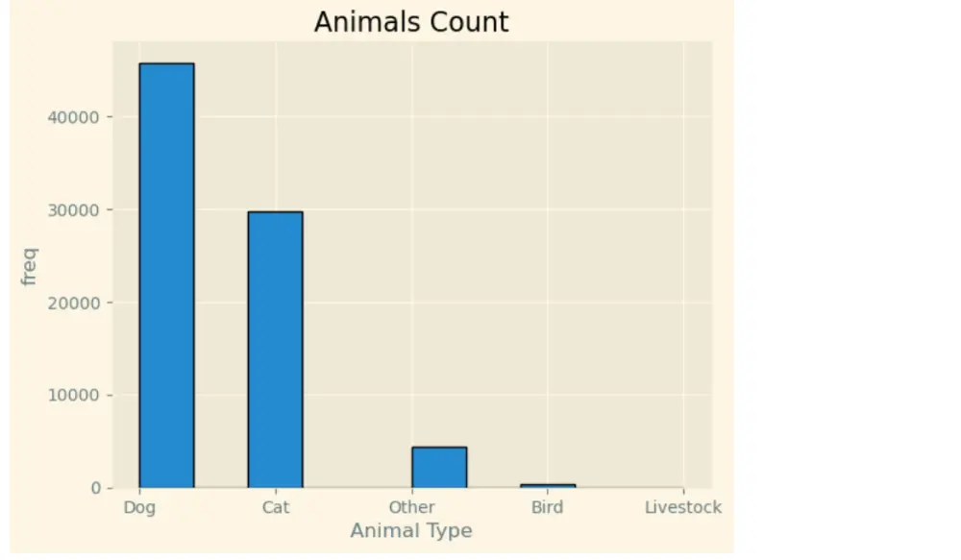Click the Livestock tick mark on axis
The image size is (961, 560).
coord(684,490)
